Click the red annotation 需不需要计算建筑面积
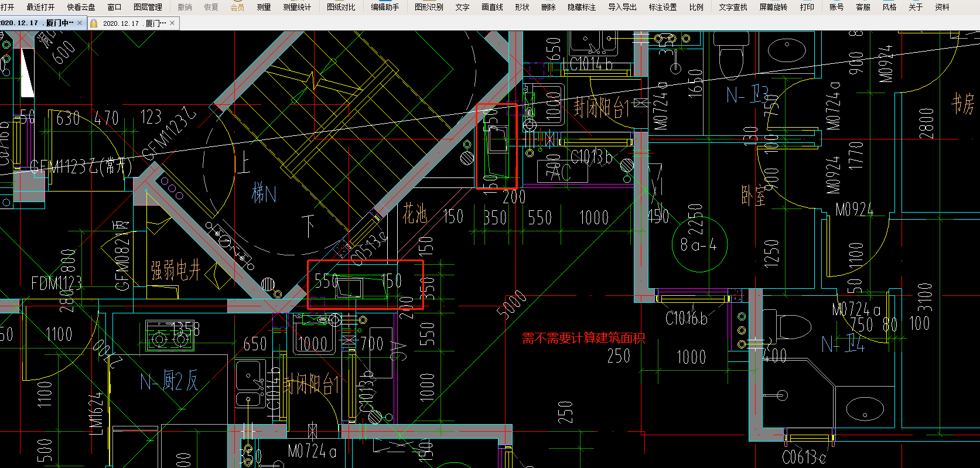 tap(583, 338)
